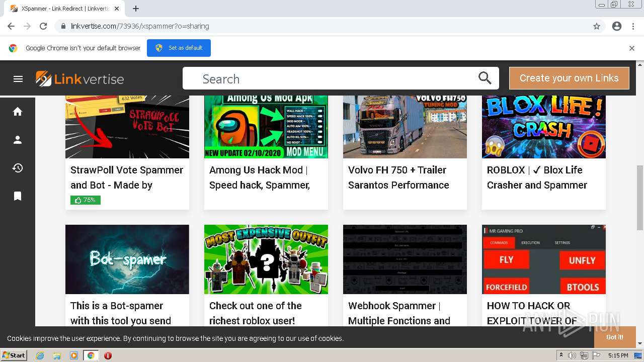
Task: Click the site lock icon in address bar
Action: (x=63, y=26)
